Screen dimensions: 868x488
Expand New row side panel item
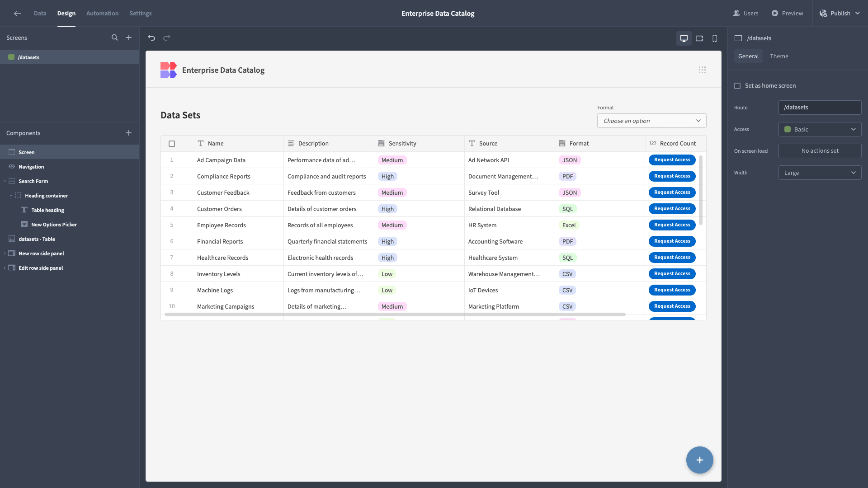(5, 253)
